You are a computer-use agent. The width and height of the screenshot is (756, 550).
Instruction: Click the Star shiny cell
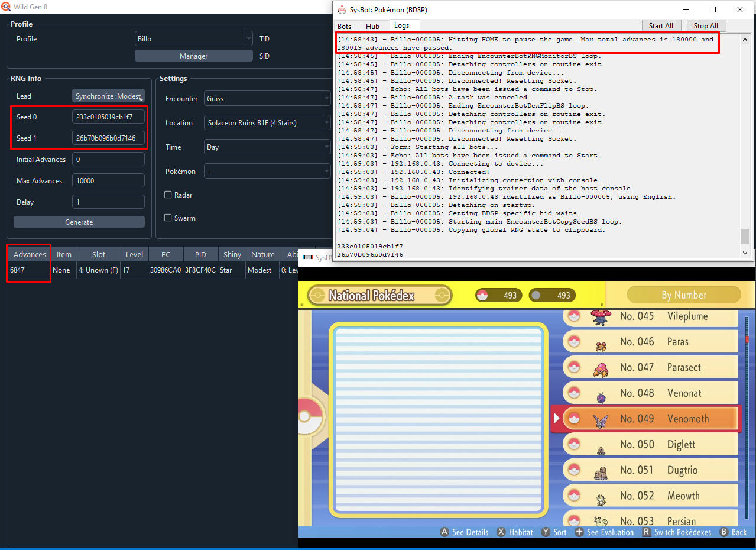coord(232,270)
